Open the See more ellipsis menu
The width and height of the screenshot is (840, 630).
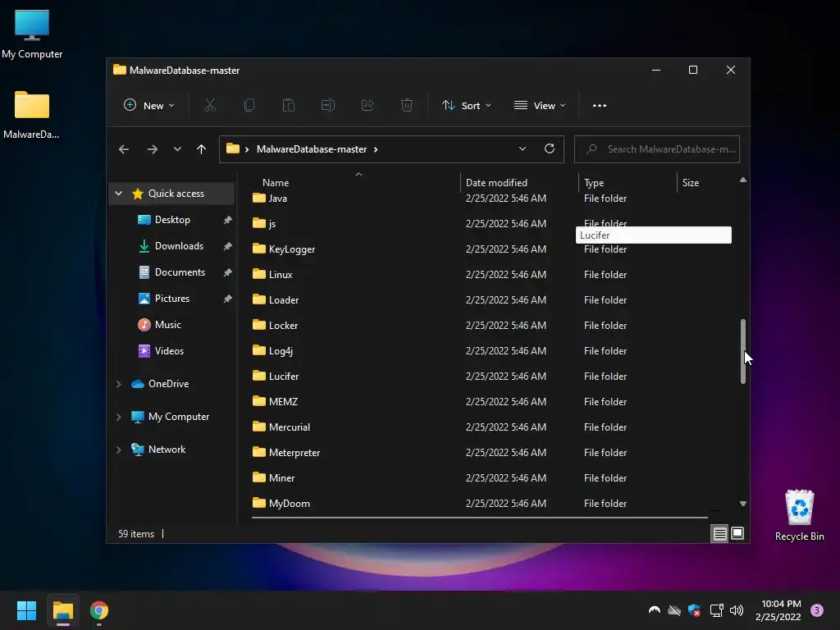click(x=600, y=106)
